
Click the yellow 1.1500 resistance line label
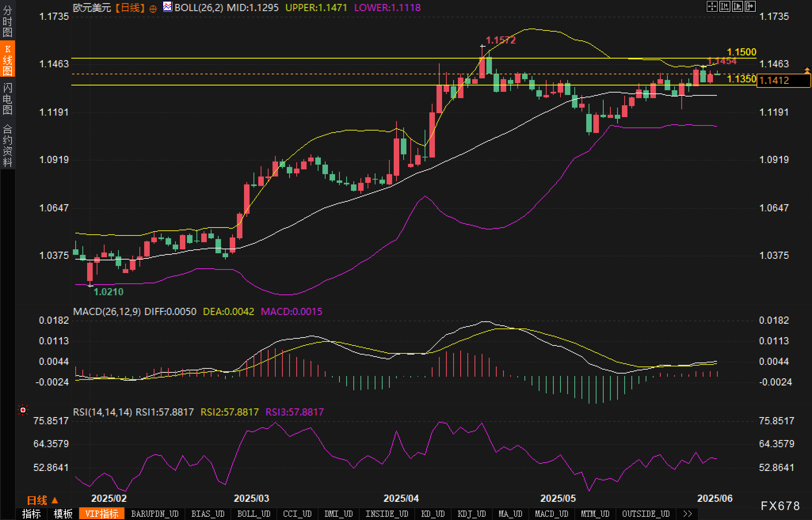(741, 52)
